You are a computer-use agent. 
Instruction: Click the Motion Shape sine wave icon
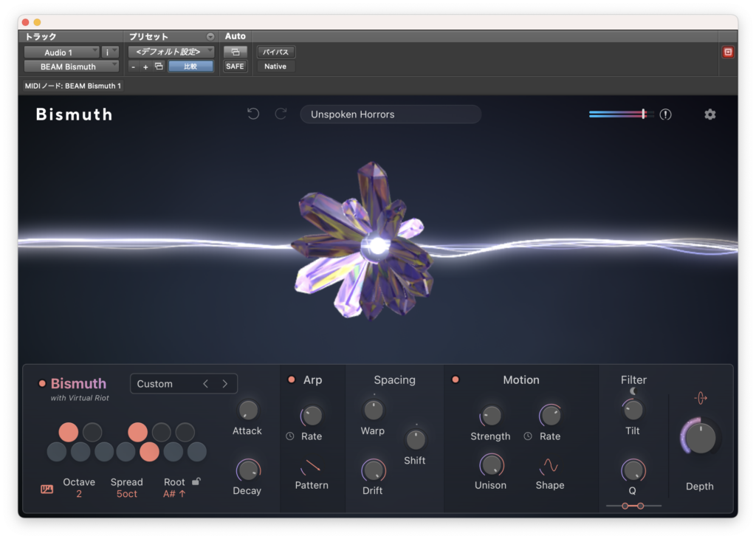(549, 466)
